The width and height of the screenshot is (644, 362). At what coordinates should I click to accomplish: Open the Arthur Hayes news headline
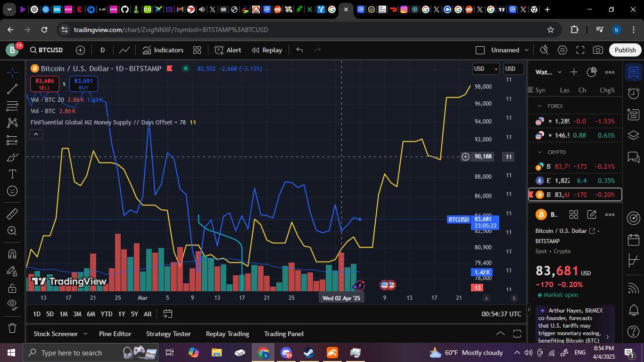coord(575,325)
